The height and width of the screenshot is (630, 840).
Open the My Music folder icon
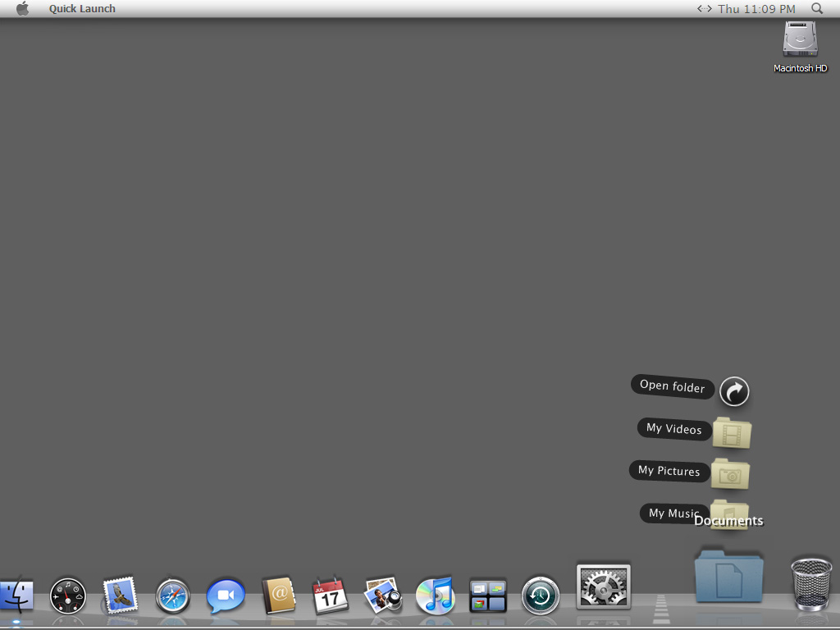(x=729, y=514)
